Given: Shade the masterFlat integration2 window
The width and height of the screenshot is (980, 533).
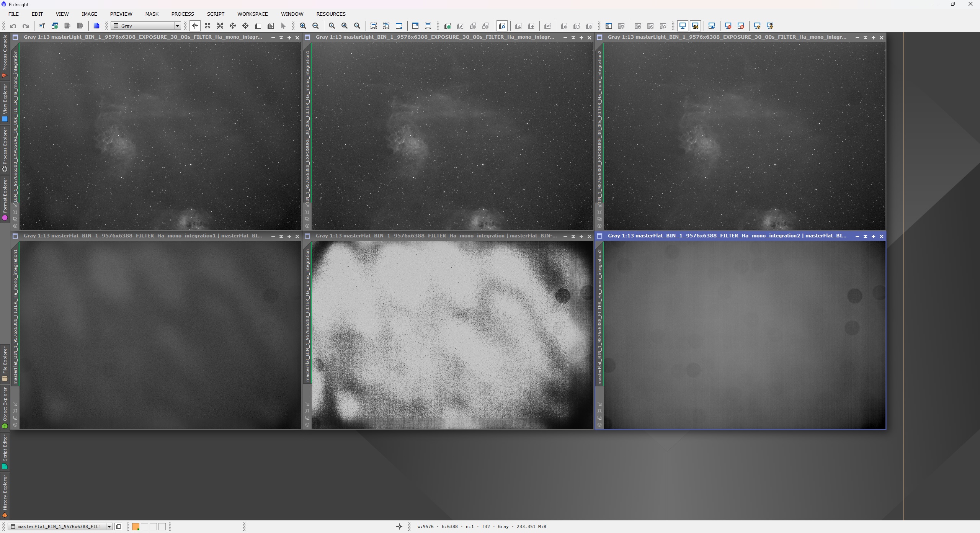Looking at the screenshot, I should click(865, 236).
